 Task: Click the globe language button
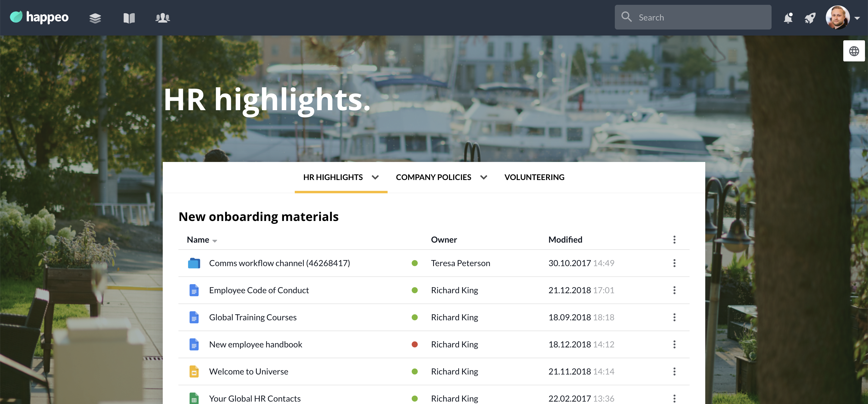coord(854,51)
